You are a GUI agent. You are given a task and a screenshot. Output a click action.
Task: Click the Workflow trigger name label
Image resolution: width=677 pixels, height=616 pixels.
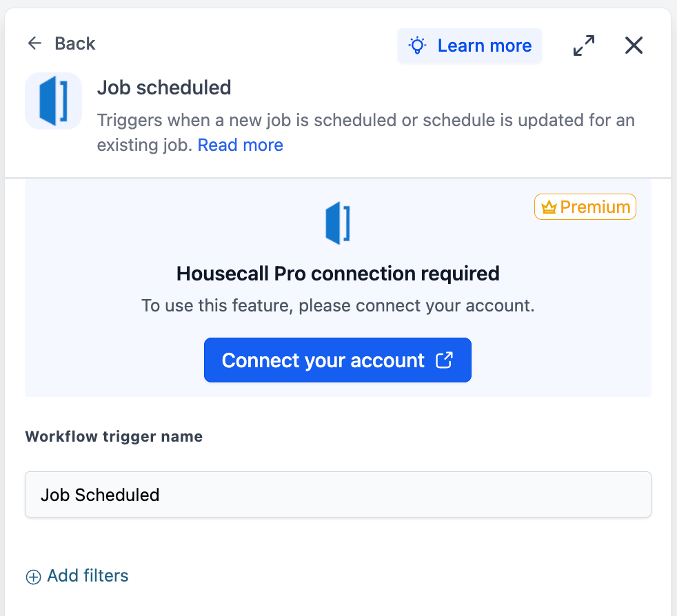(114, 436)
